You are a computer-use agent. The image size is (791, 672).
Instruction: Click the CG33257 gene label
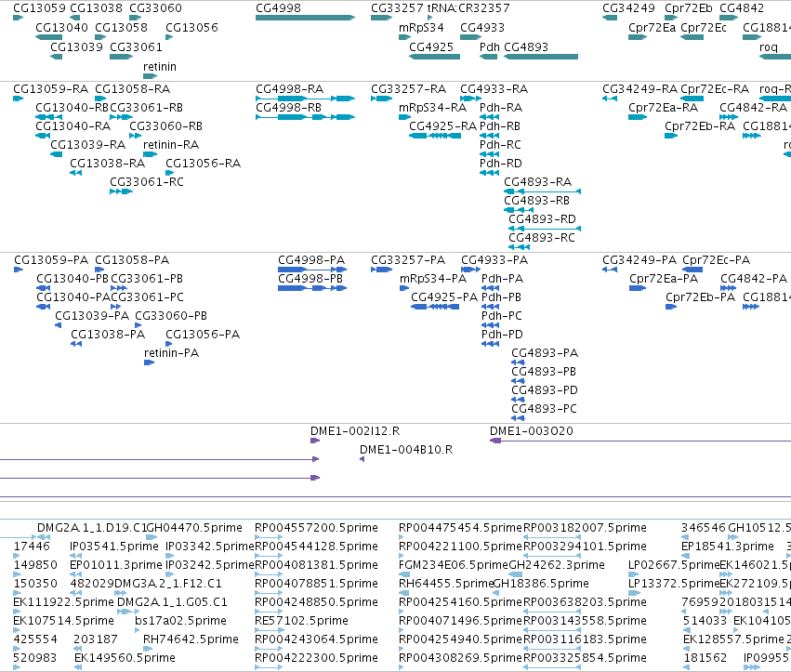pos(397,8)
